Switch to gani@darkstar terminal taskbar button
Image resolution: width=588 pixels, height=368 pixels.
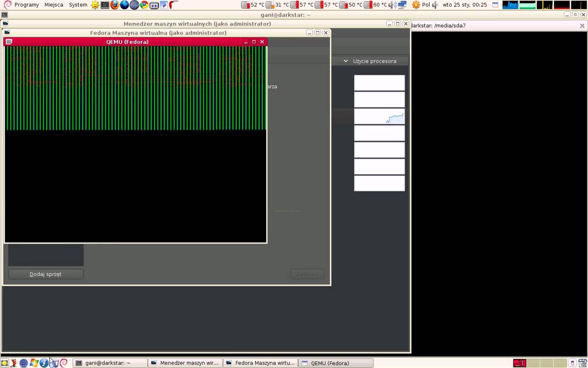110,363
